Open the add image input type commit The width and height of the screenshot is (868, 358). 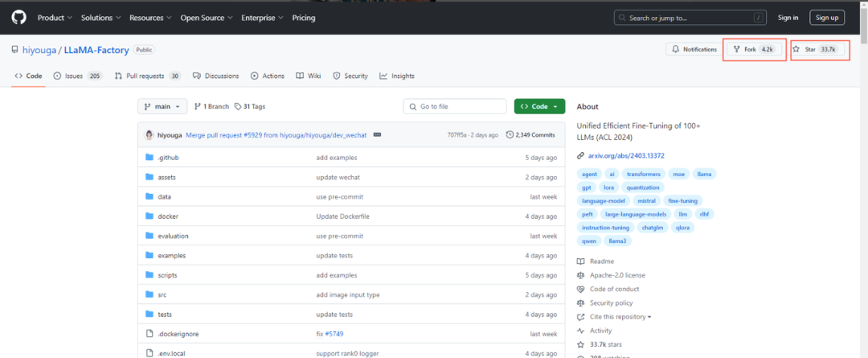click(x=348, y=294)
